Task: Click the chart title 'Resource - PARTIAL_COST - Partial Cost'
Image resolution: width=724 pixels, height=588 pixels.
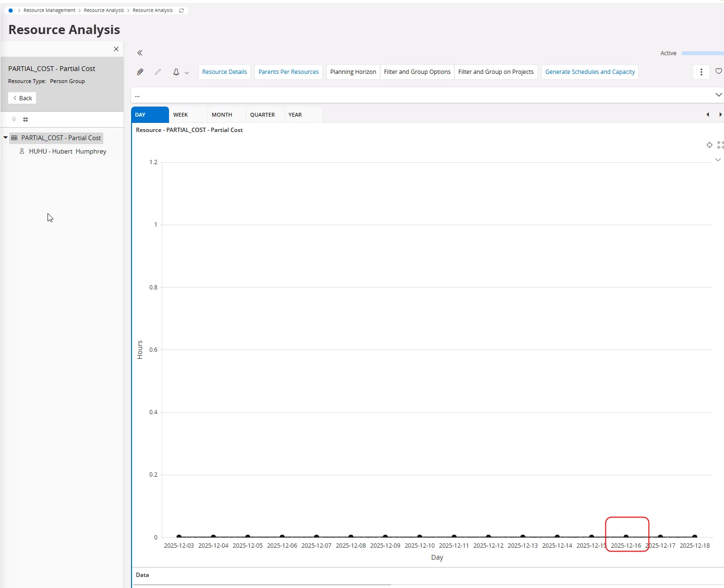Action: click(189, 130)
